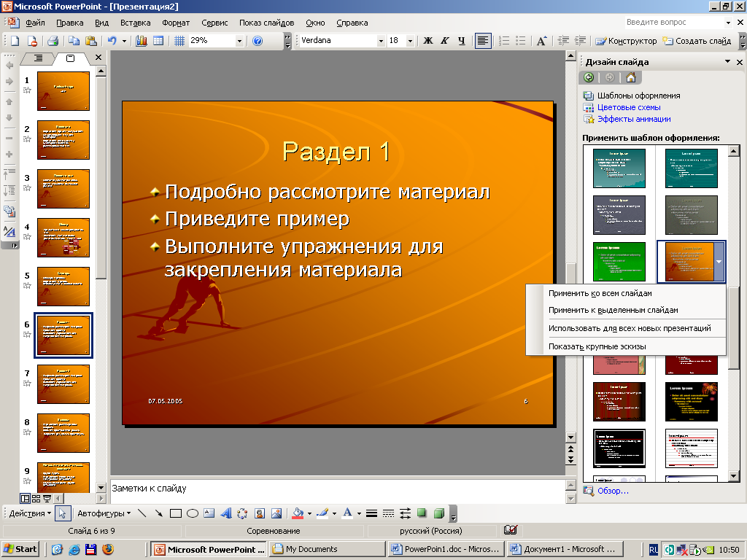Select the Rectangle drawing tool
747x560 pixels.
tap(176, 513)
